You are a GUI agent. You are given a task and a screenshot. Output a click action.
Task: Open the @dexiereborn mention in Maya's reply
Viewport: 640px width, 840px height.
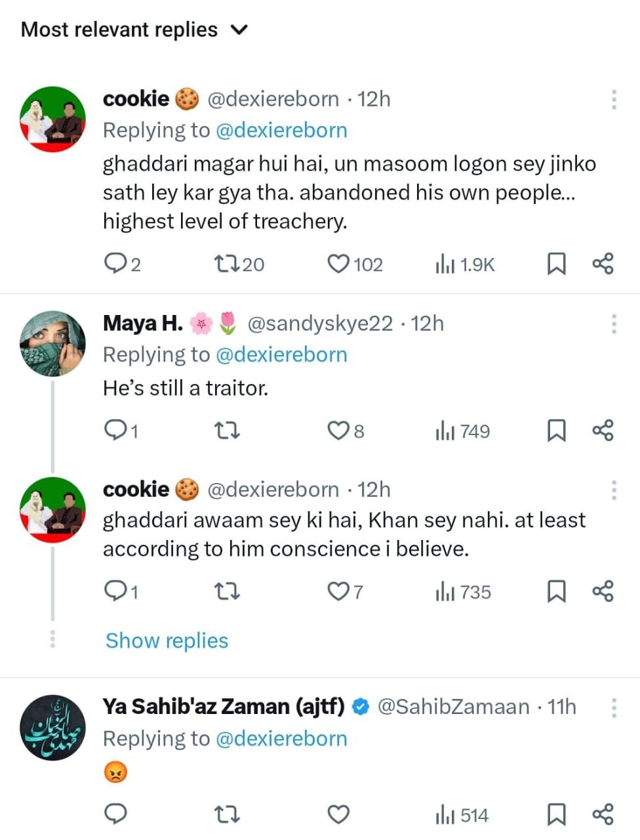coord(281,354)
